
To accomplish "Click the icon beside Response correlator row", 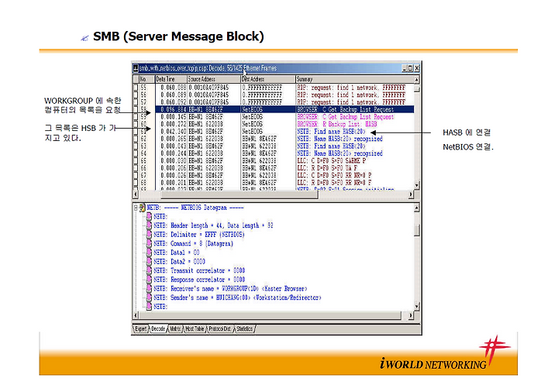I will coord(149,280).
